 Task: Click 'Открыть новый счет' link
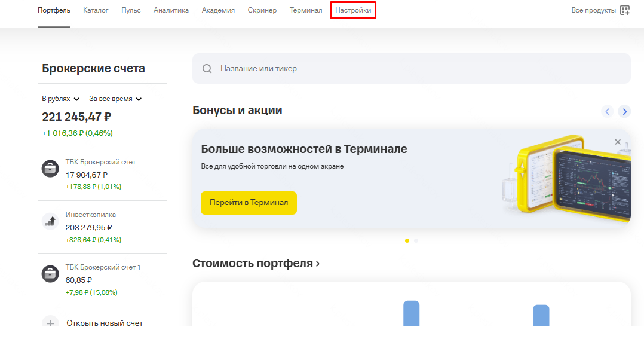pos(105,323)
